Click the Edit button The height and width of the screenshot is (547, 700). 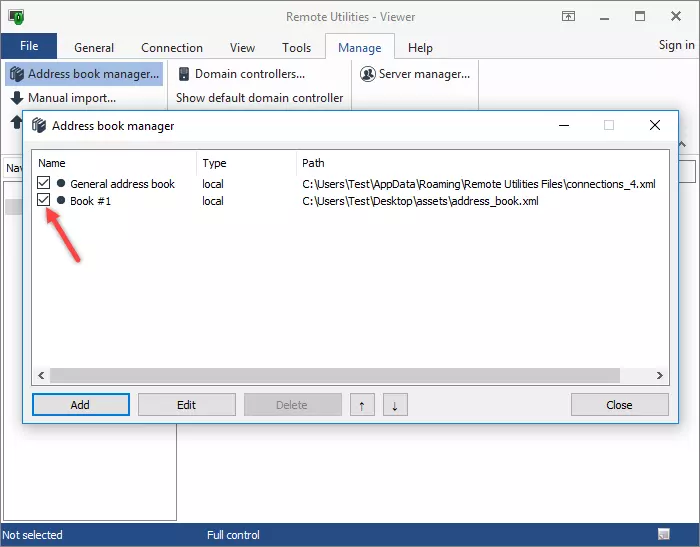point(187,405)
